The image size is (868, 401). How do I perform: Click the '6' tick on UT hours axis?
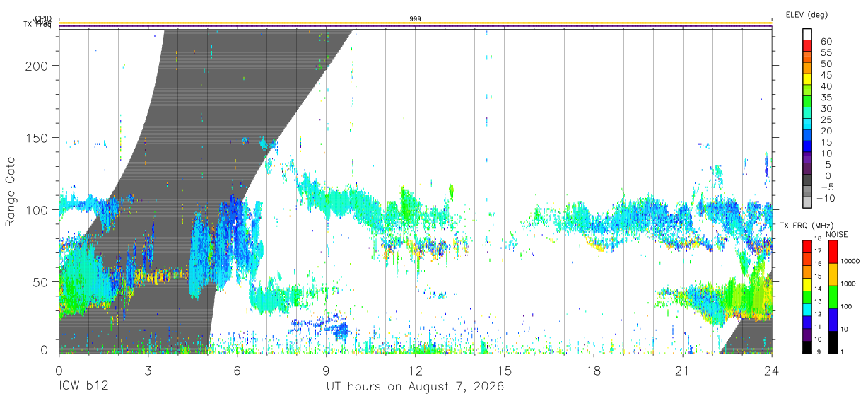click(x=237, y=371)
